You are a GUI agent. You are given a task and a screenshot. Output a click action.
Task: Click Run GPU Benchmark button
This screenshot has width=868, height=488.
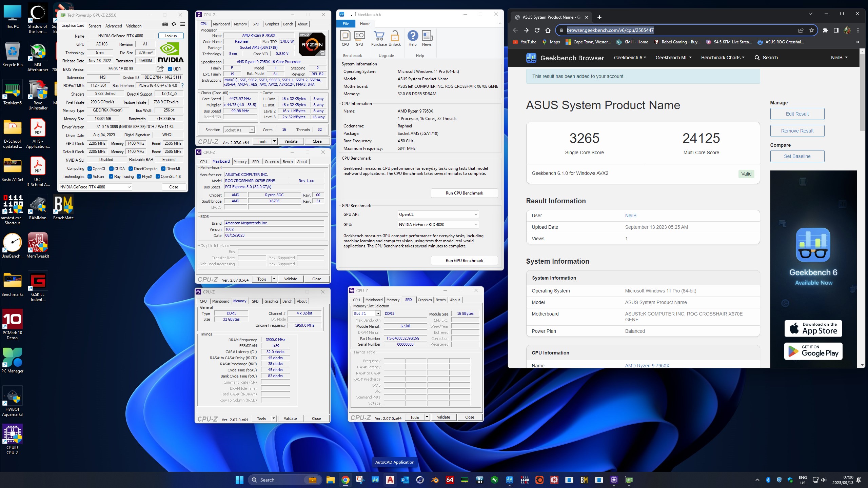pos(464,261)
